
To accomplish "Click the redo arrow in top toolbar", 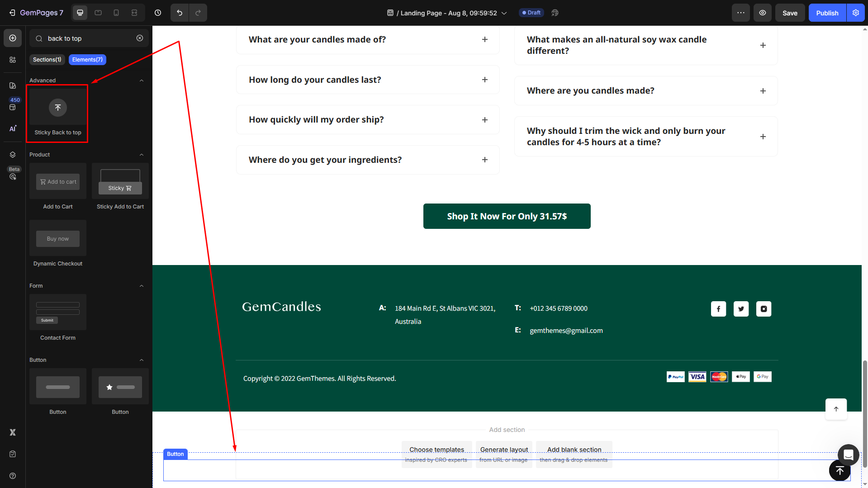I will pos(198,13).
